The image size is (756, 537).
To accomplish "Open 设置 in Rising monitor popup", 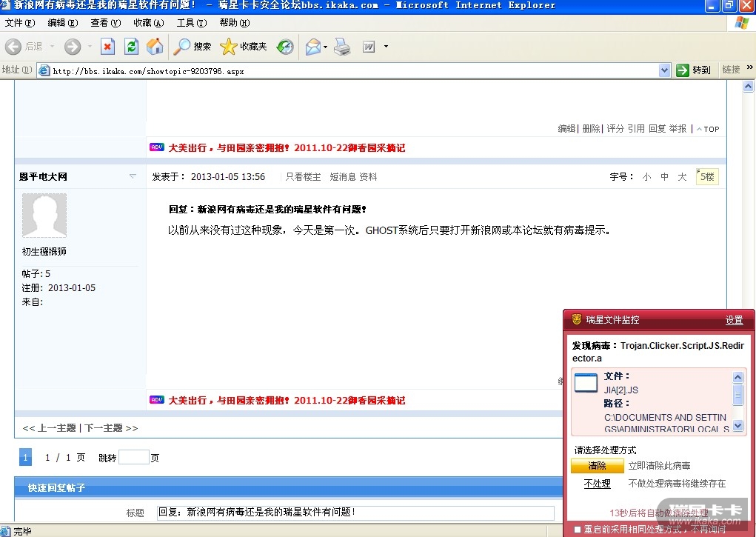I will click(734, 320).
